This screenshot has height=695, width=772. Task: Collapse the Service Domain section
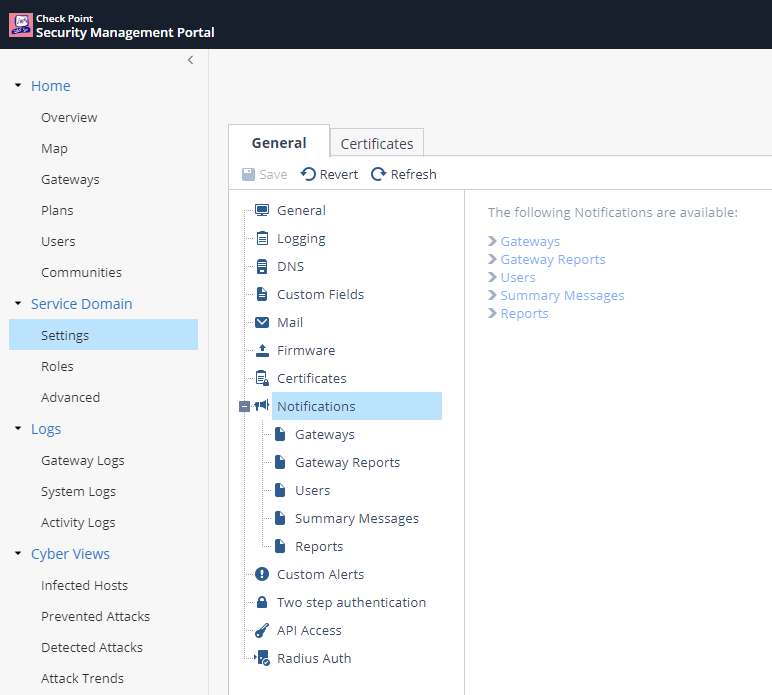pos(18,304)
